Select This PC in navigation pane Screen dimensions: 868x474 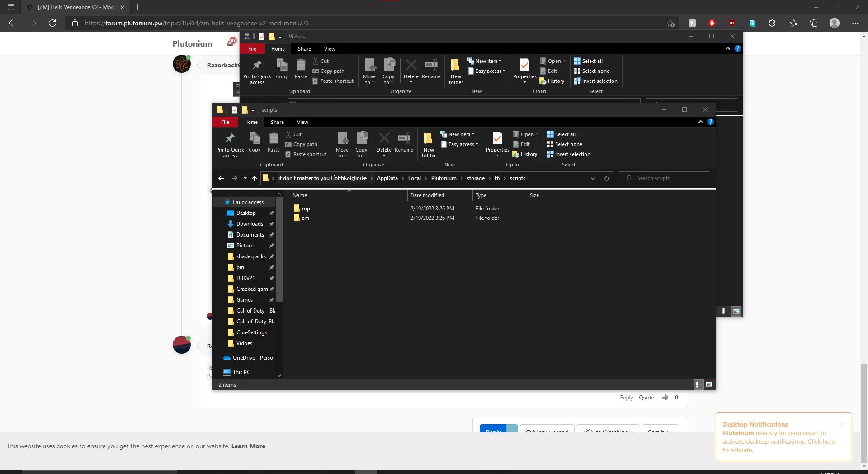pos(237,372)
